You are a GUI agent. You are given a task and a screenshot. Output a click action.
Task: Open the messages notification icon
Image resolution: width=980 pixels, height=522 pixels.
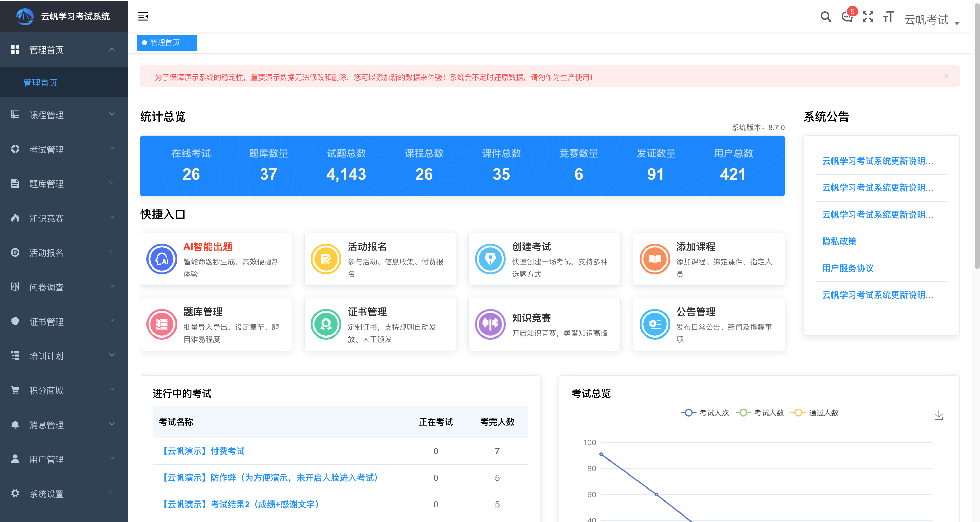847,17
